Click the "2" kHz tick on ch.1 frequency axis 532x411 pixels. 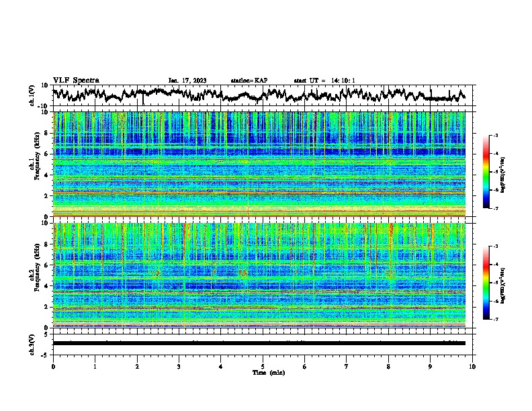(x=47, y=196)
